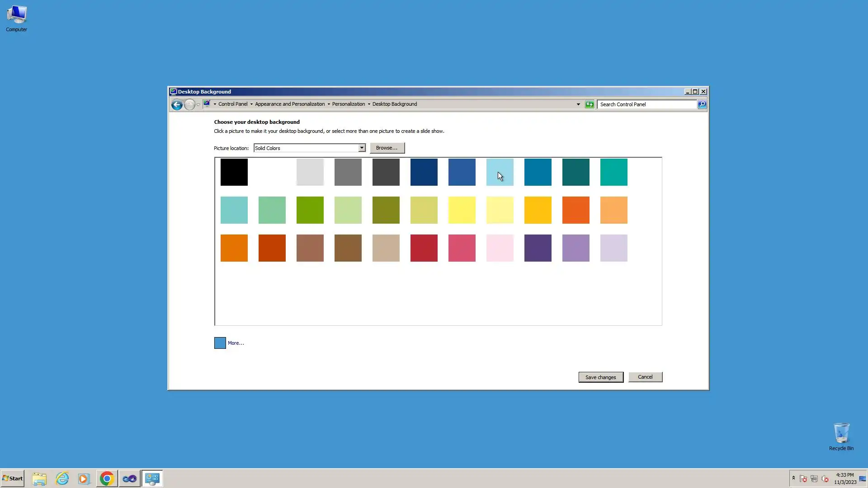
Task: Open Internet Explorer from the taskbar
Action: click(62, 479)
